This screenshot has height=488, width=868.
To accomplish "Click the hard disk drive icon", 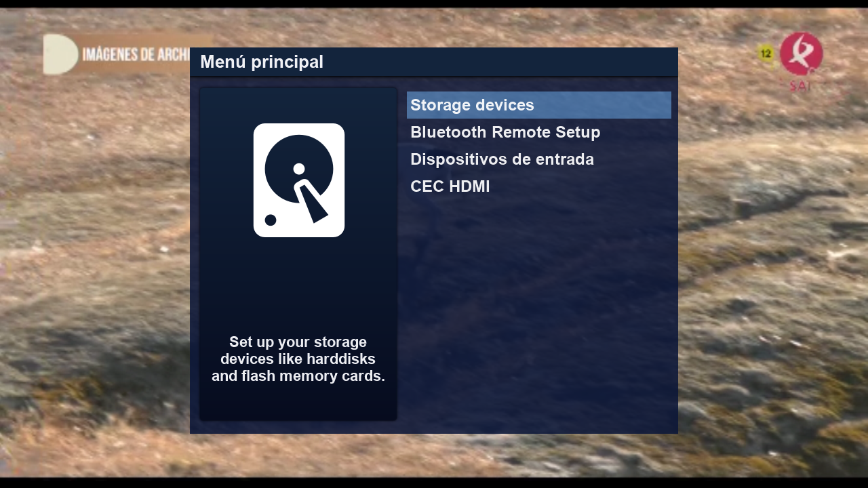I will [x=299, y=180].
